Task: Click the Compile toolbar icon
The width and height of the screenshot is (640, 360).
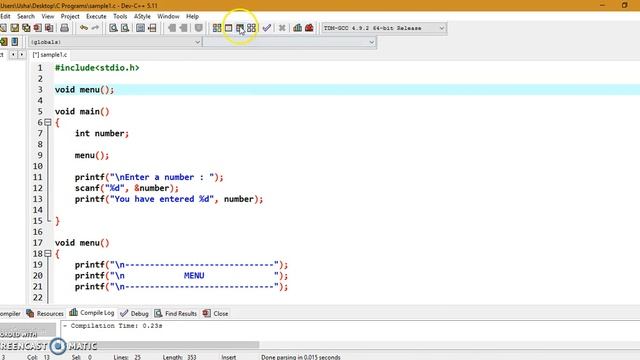Action: point(217,28)
